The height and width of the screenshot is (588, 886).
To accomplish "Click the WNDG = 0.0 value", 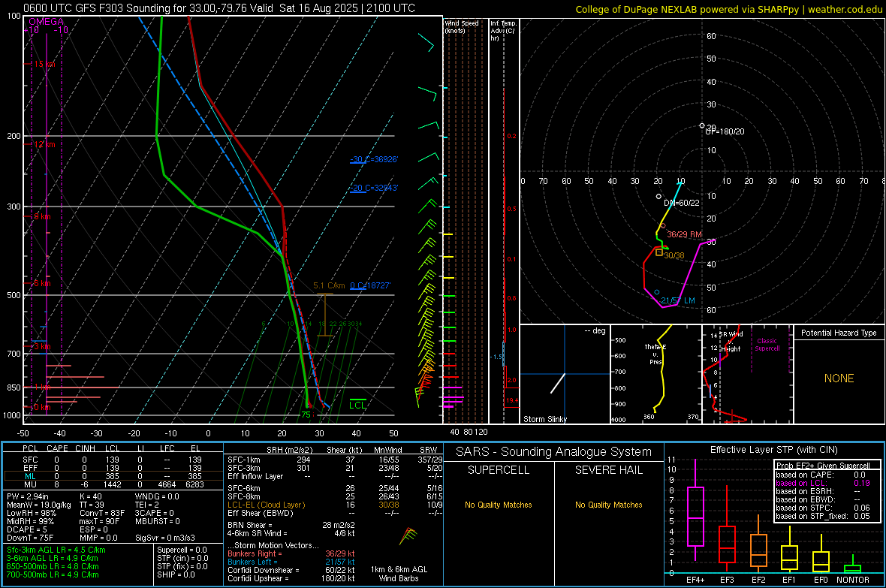I will click(x=157, y=496).
